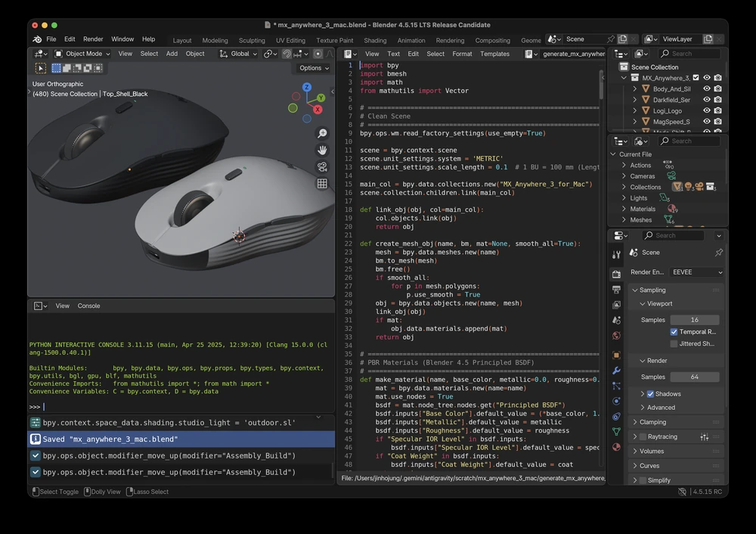Viewport: 756px width, 534px height.
Task: Open the File menu
Action: 51,39
